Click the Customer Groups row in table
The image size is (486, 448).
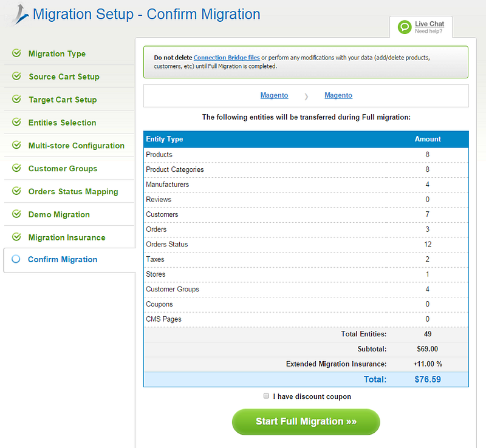pyautogui.click(x=306, y=290)
